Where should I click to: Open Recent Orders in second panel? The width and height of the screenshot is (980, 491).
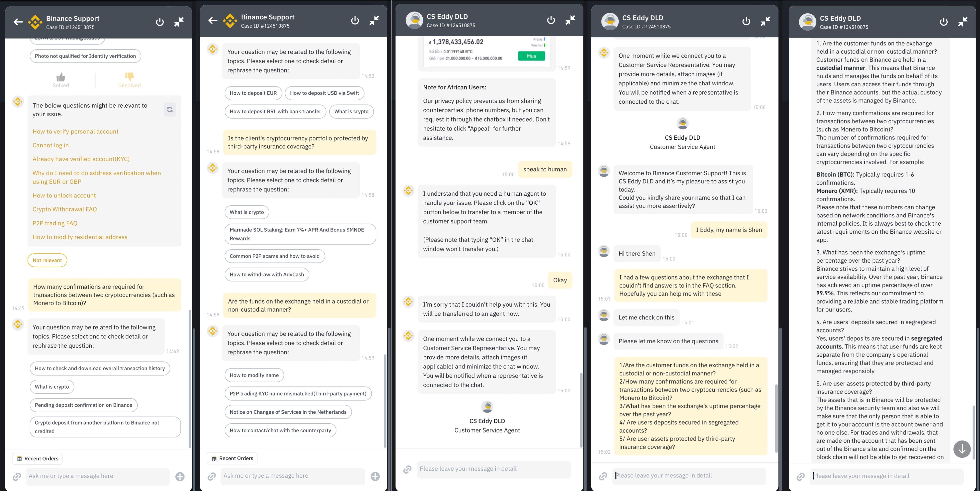point(232,458)
